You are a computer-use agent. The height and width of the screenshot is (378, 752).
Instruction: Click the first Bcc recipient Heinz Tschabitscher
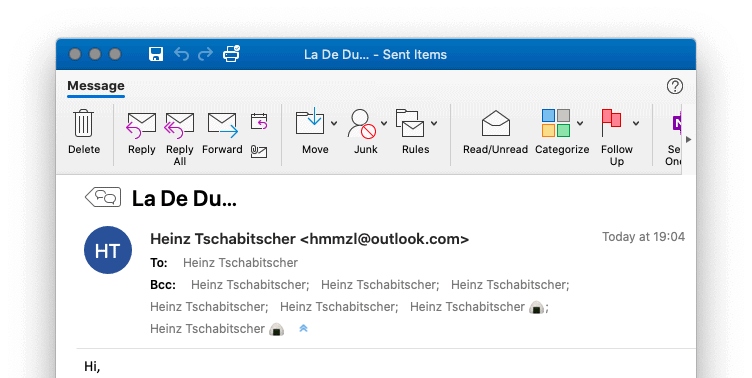250,285
